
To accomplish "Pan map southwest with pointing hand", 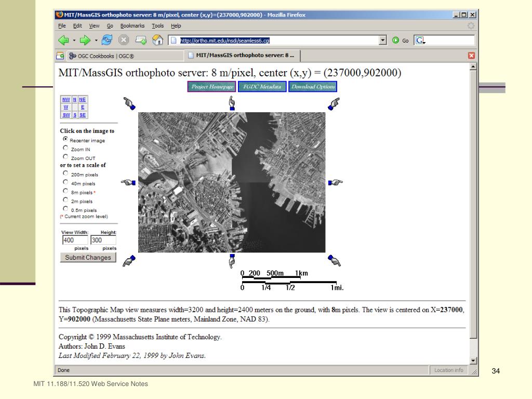I will tap(129, 261).
